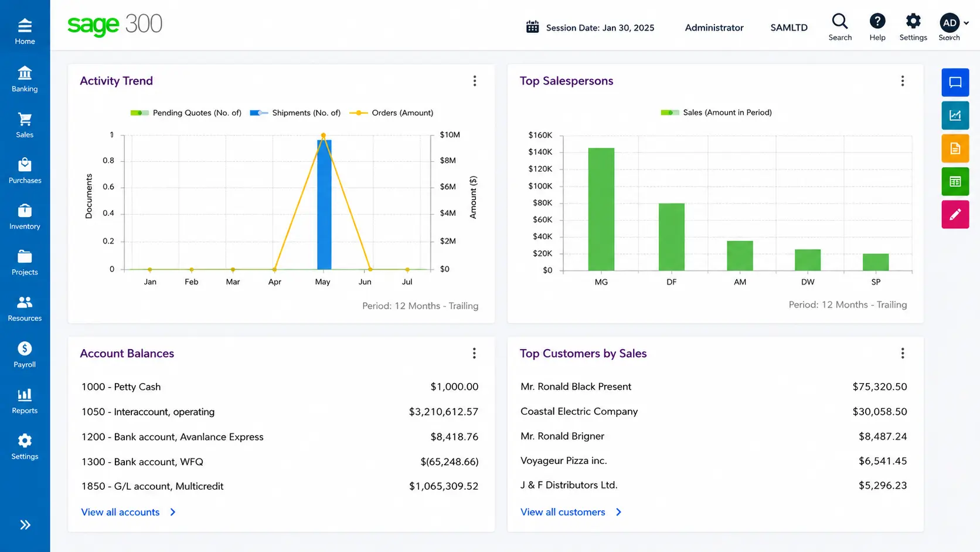Open Settings gear in top header
980x552 pixels.
coord(913,21)
